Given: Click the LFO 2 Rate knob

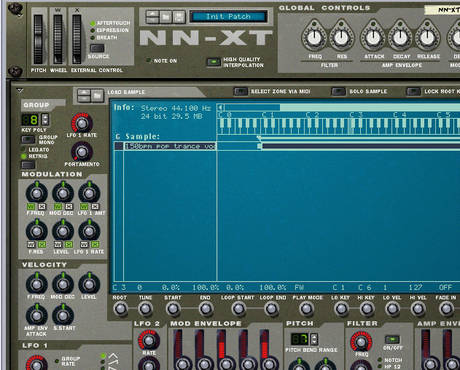Looking at the screenshot, I should tap(149, 340).
